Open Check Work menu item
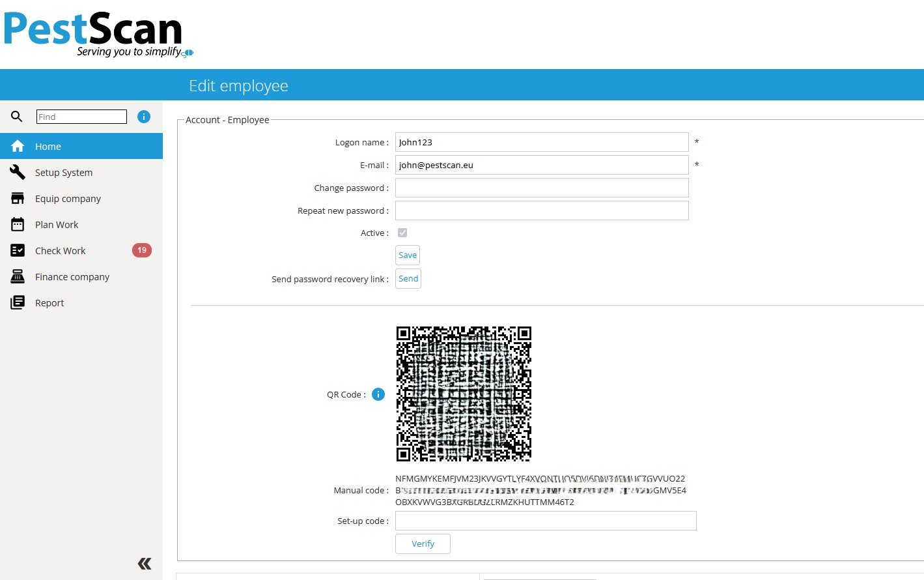 [81, 250]
